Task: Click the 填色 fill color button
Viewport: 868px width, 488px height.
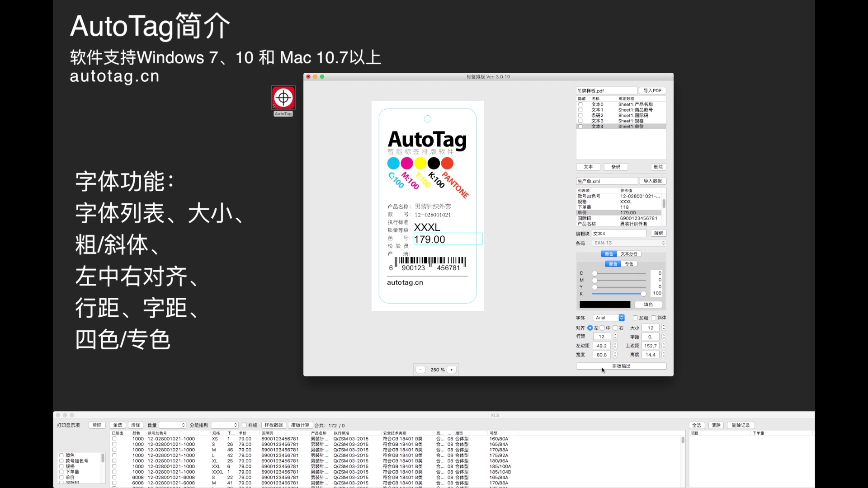Action: point(648,305)
